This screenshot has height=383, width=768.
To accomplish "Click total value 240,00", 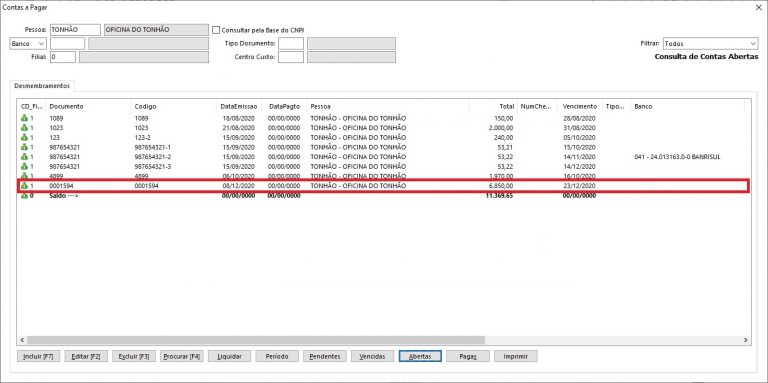I will pos(504,138).
